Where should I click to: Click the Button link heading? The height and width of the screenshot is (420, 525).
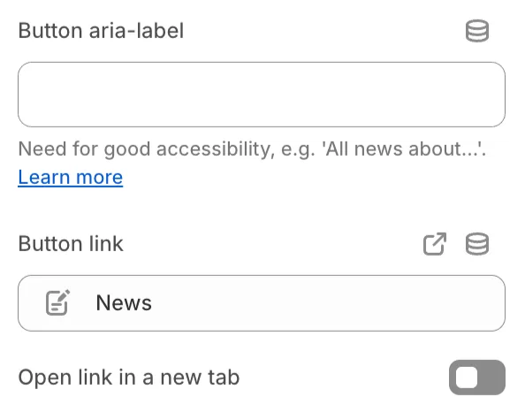[x=71, y=244]
